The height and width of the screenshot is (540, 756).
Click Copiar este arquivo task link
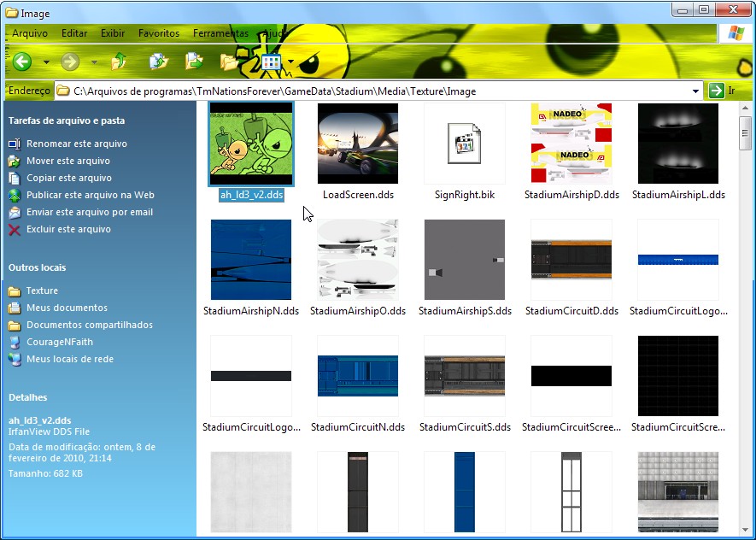click(x=69, y=178)
